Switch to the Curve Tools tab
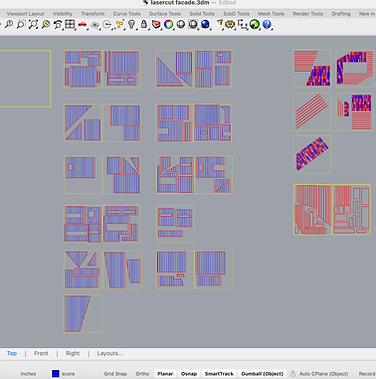The width and height of the screenshot is (376, 379). [127, 14]
